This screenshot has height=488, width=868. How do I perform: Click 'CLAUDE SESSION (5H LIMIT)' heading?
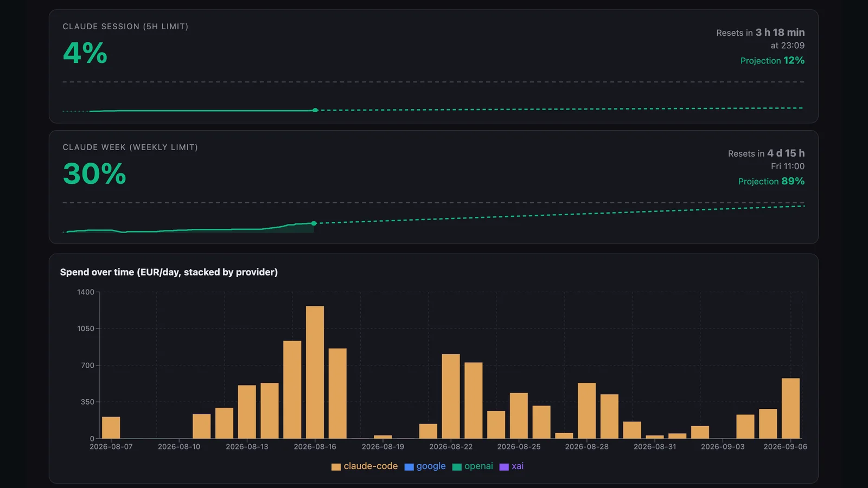click(125, 27)
